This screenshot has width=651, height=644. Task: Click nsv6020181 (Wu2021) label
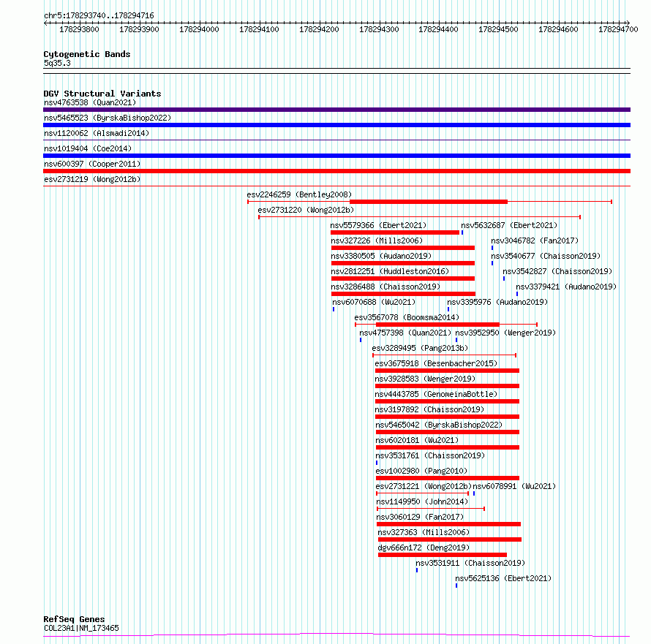[x=417, y=440]
